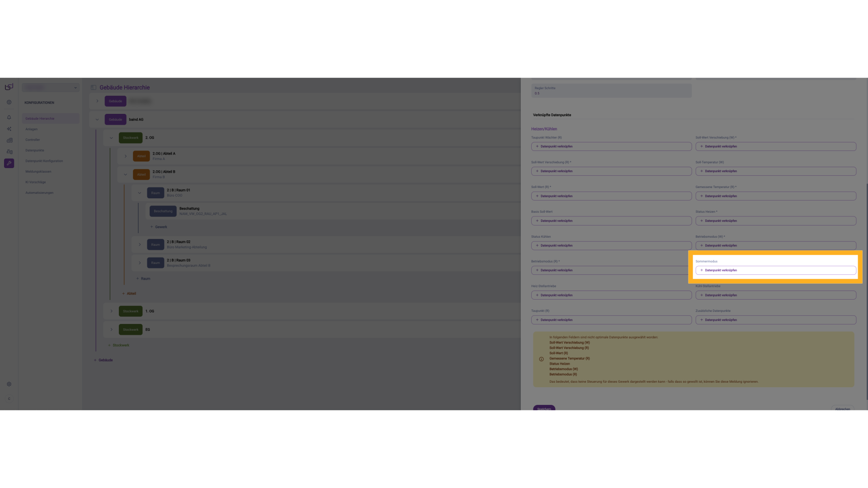Open the blurred selector dropdown in the sidebar
868x488 pixels.
[51, 88]
